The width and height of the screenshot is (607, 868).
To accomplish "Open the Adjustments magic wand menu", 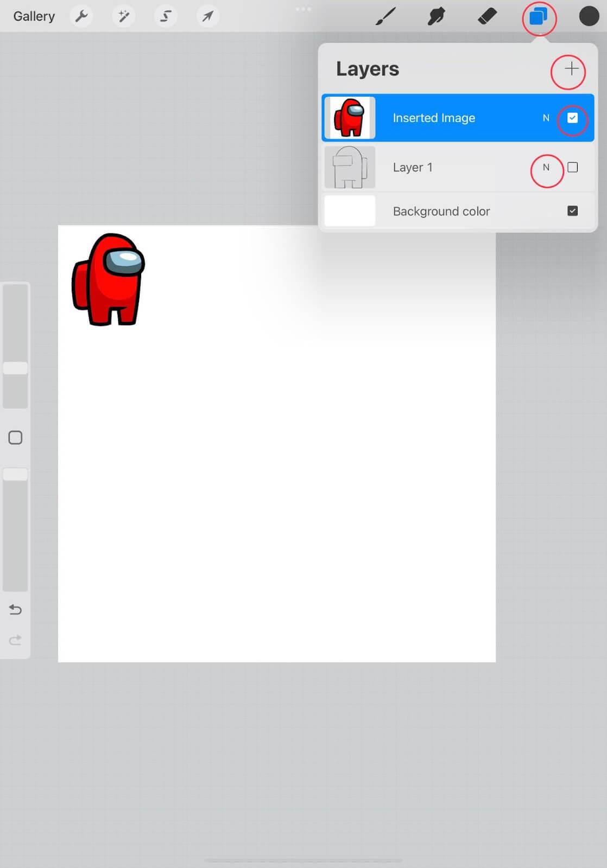I will click(x=123, y=16).
